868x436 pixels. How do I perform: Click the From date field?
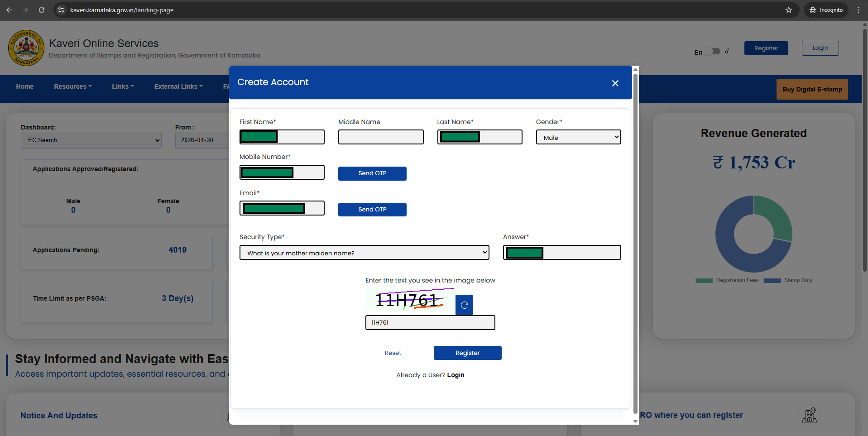[x=202, y=140]
